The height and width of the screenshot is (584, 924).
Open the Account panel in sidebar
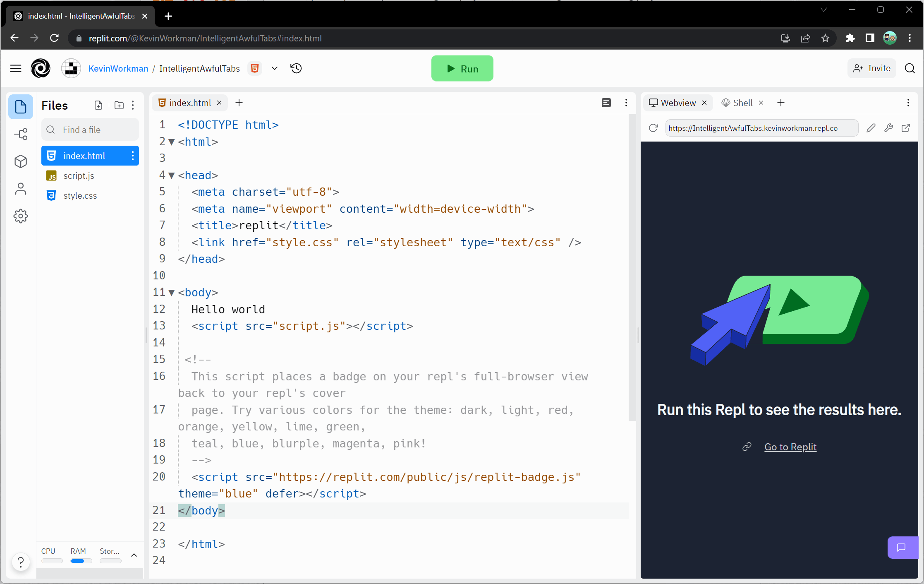point(21,189)
